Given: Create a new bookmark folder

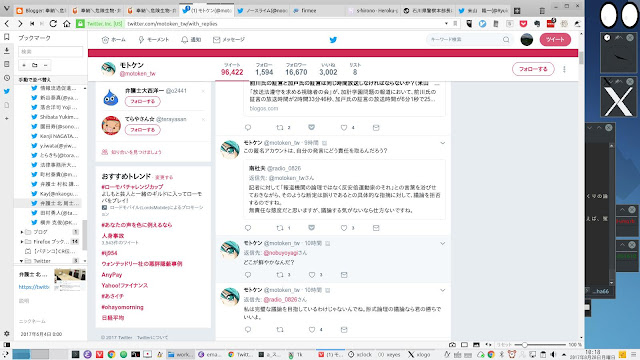Looking at the screenshot, I should (x=35, y=65).
